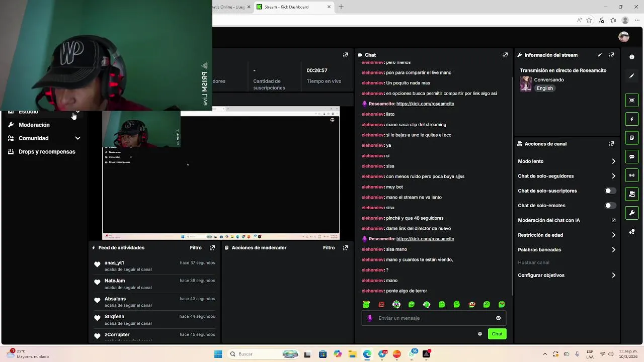Screen dimensions: 644x362
Task: Open a new browser tab
Action: [341, 7]
